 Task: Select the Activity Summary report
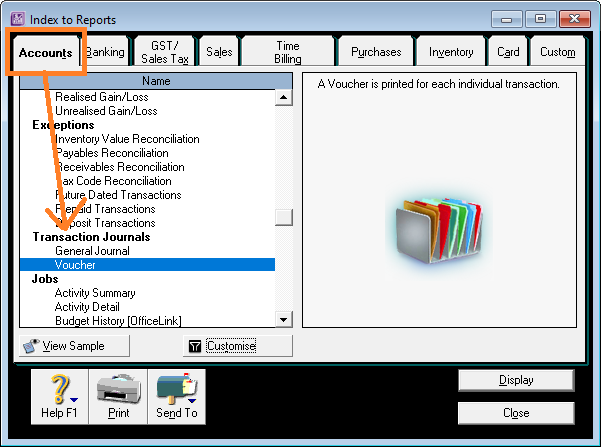pos(95,293)
